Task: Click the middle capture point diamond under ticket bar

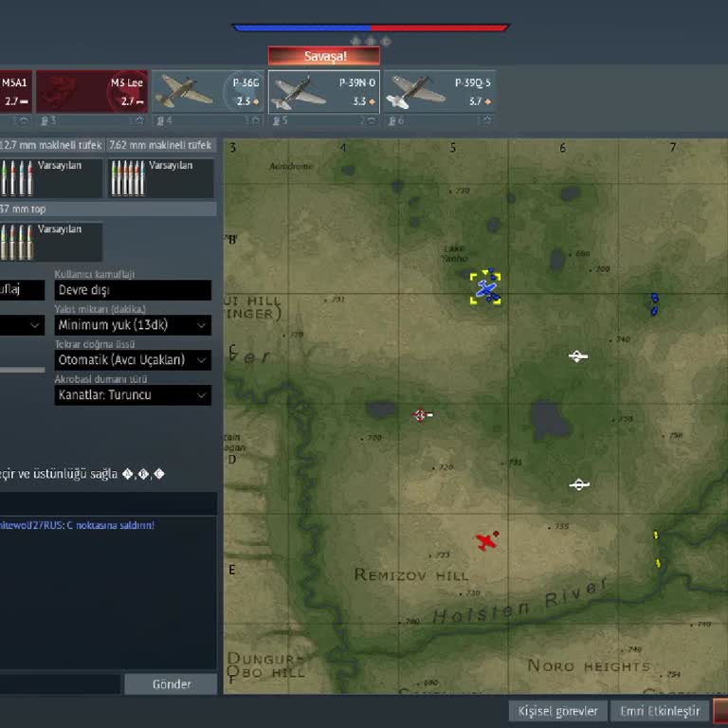Action: pyautogui.click(x=371, y=42)
